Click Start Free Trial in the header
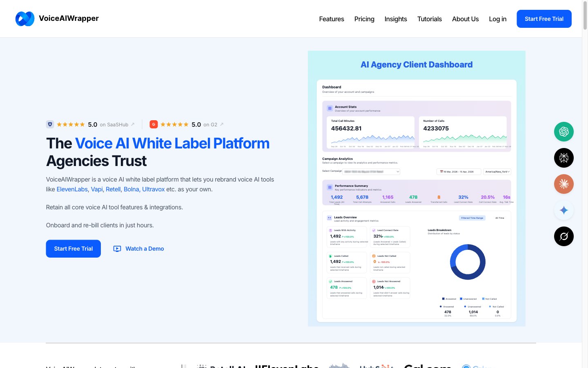The height and width of the screenshot is (368, 588). (x=544, y=19)
